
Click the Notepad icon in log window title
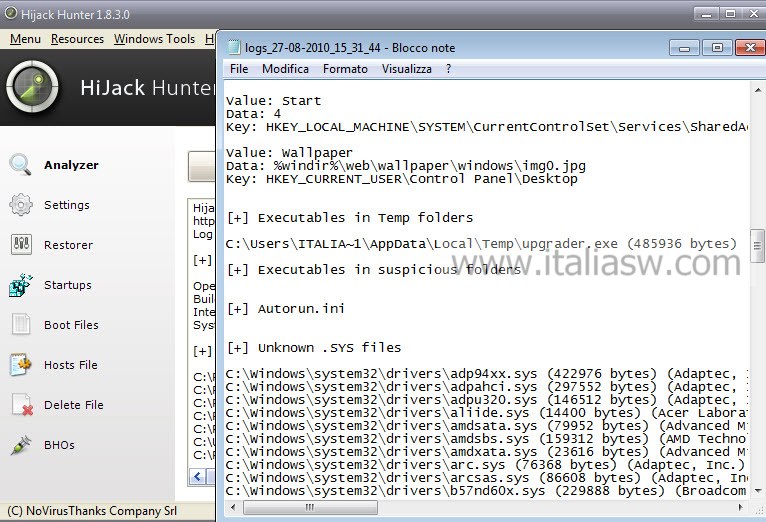[x=234, y=47]
